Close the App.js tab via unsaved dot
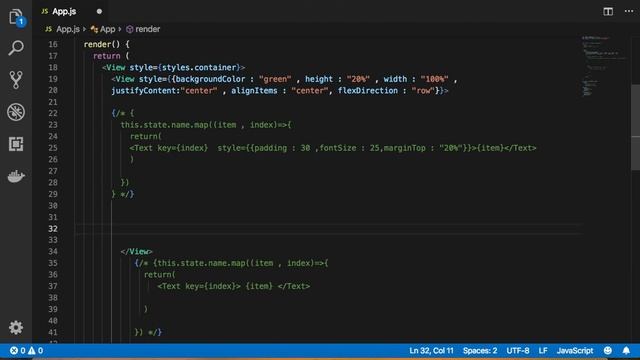 point(99,11)
